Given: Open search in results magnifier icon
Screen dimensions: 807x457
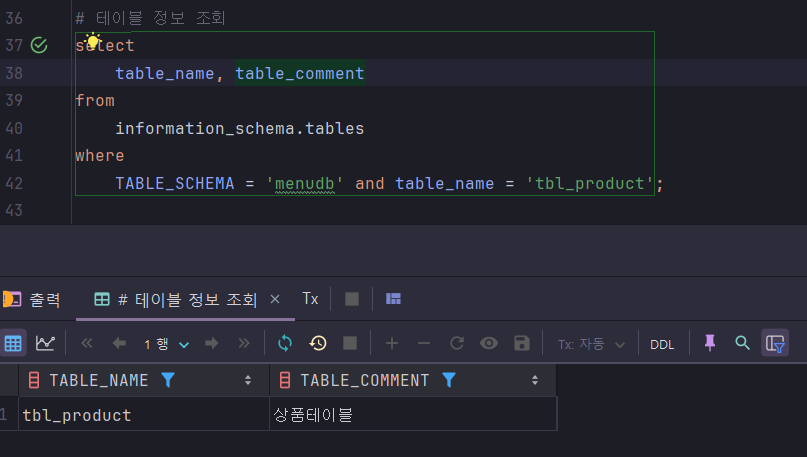Looking at the screenshot, I should pyautogui.click(x=742, y=343).
